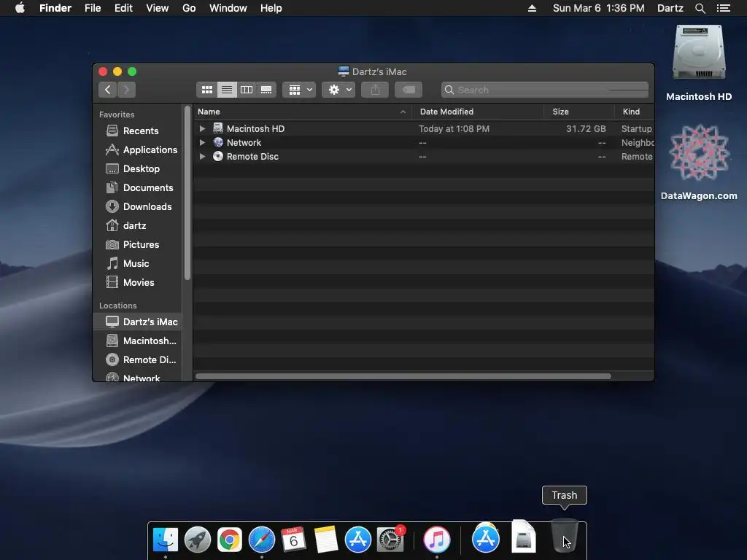Open the File menu

(93, 8)
